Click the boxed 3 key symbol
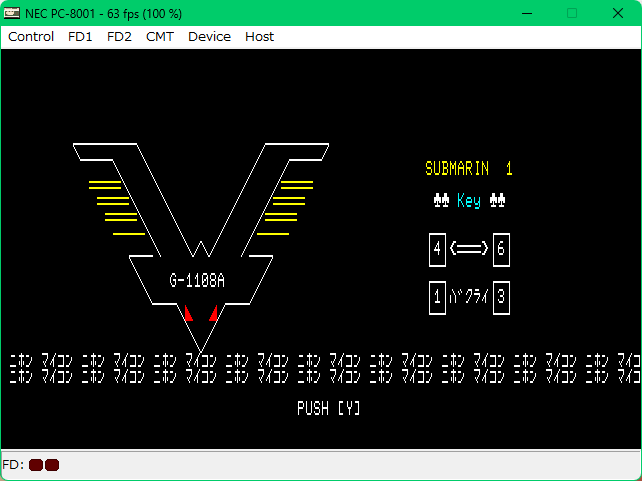642x481 pixels. (501, 298)
